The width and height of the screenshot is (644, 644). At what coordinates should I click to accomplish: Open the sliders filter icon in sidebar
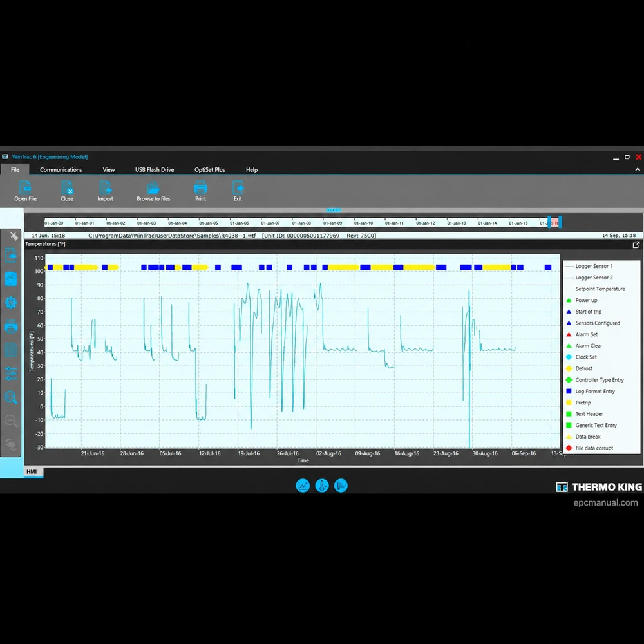pyautogui.click(x=11, y=374)
